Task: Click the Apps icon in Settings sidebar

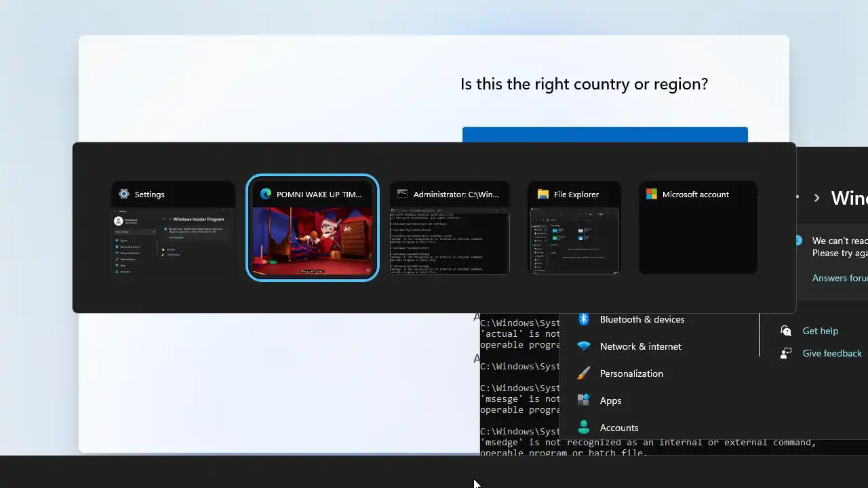Action: coord(583,401)
